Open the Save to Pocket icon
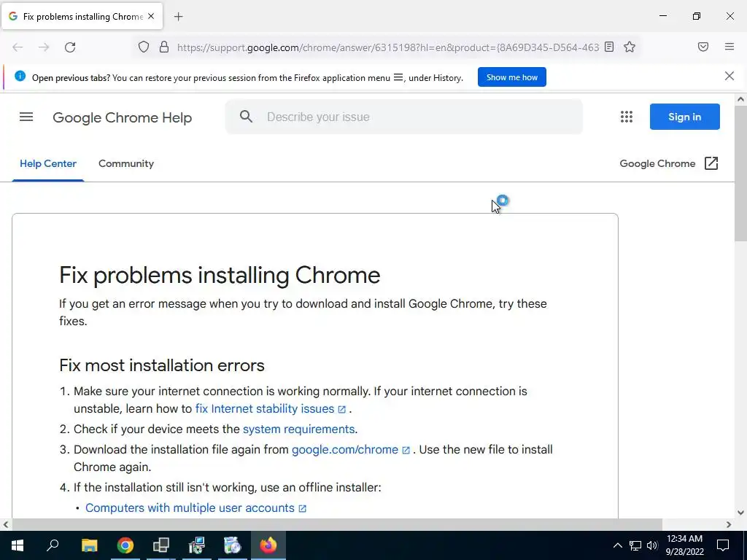The image size is (747, 560). 703,47
